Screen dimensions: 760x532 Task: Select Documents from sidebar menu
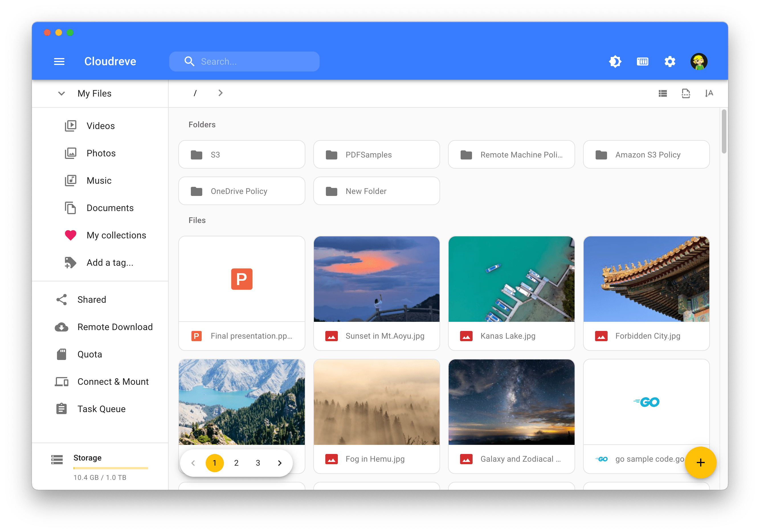click(x=110, y=208)
